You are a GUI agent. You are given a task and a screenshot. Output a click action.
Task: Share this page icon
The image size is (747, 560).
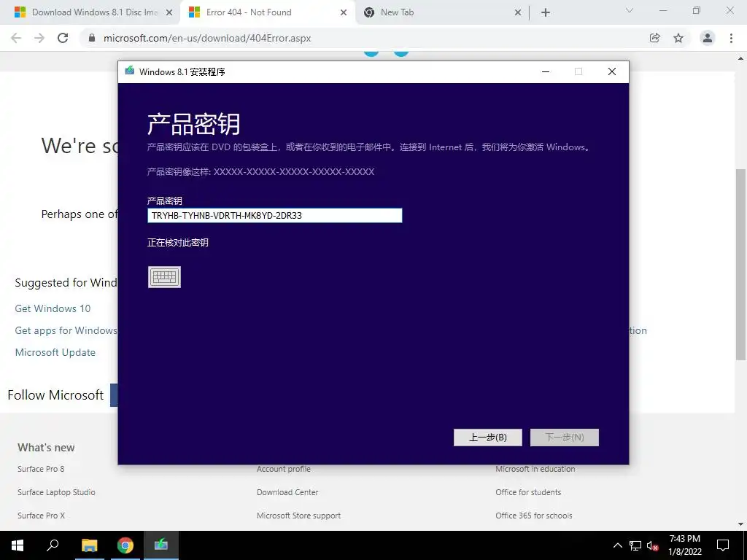(655, 38)
